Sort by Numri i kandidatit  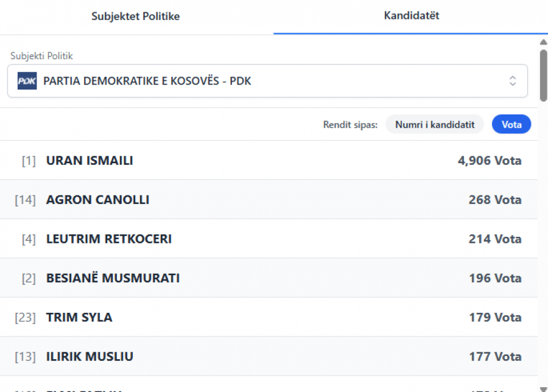(435, 125)
